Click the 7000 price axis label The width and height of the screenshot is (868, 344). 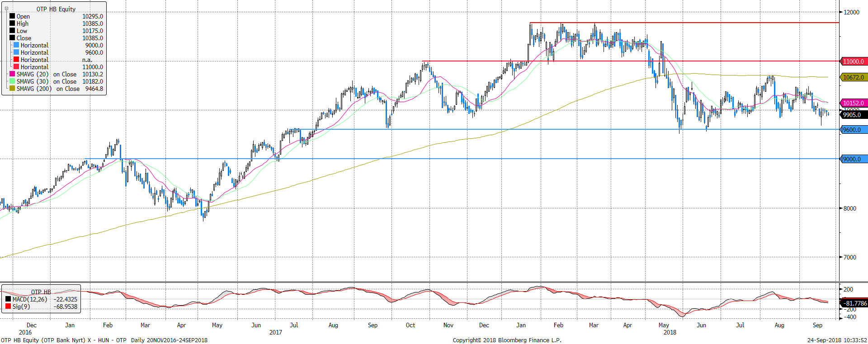pos(850,257)
